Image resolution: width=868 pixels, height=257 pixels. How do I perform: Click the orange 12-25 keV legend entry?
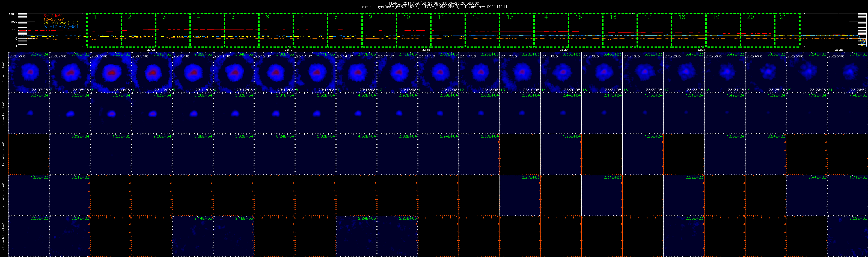coord(53,19)
